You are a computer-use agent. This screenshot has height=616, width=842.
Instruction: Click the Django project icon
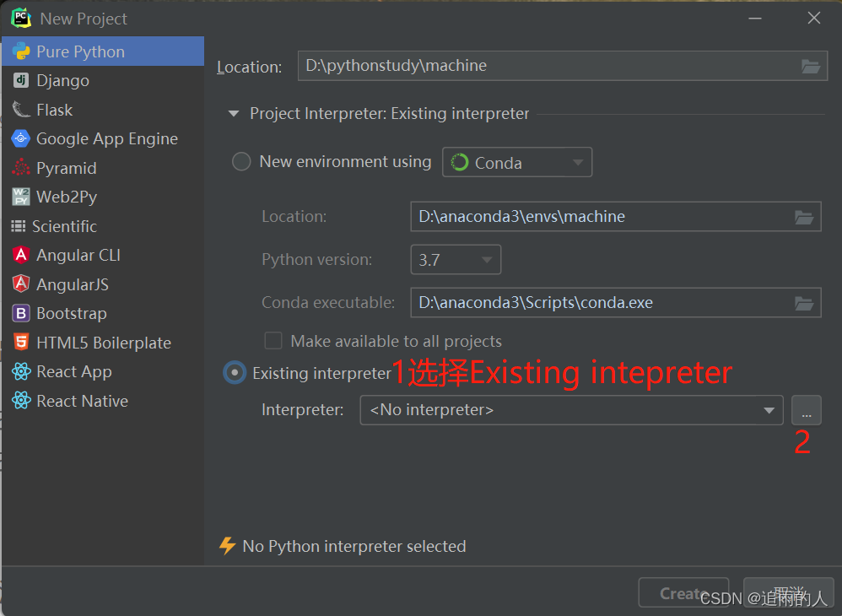coord(21,80)
